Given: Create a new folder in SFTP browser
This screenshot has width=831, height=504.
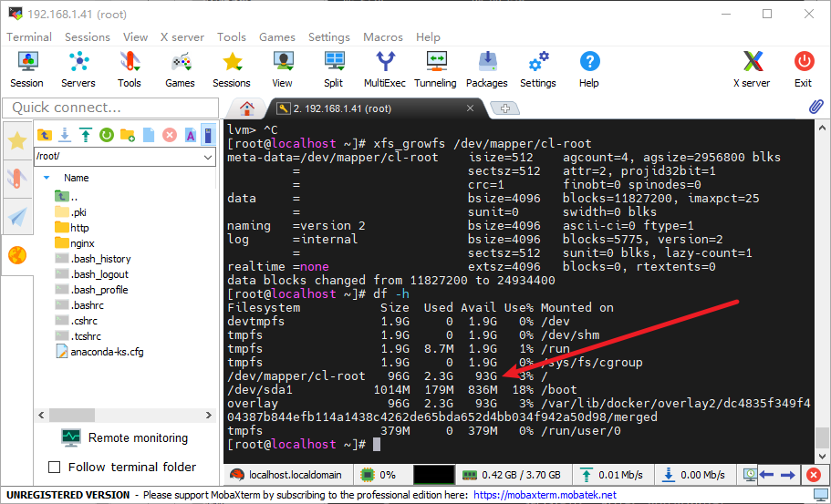Looking at the screenshot, I should [x=127, y=135].
